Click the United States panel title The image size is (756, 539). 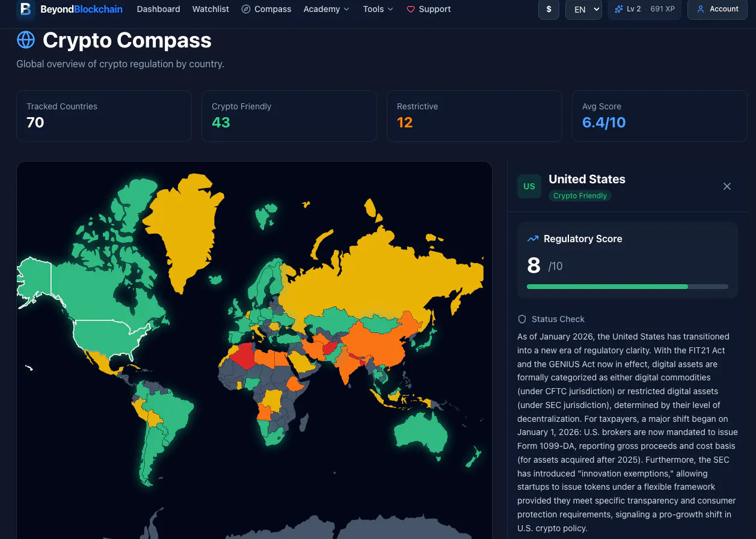pos(587,179)
